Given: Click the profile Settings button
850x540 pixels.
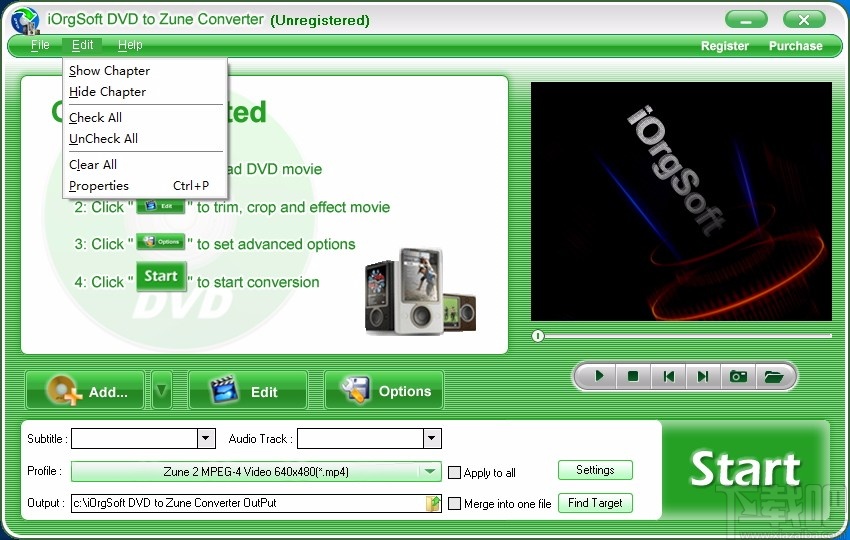Looking at the screenshot, I should pos(595,470).
